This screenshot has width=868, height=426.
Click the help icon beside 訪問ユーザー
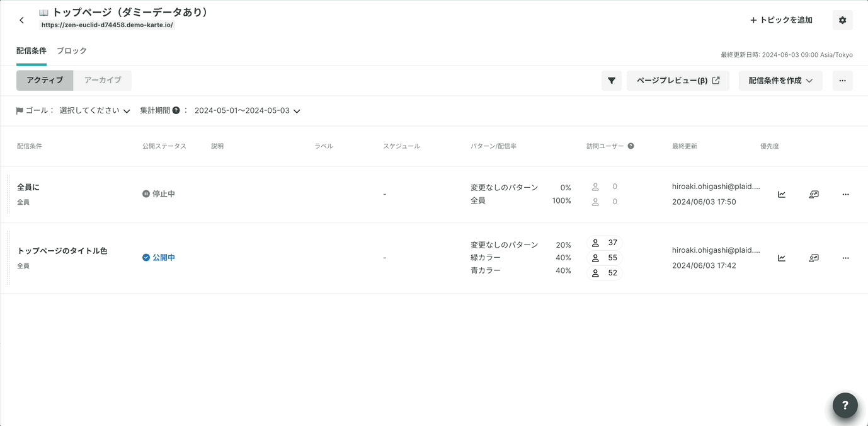point(631,146)
